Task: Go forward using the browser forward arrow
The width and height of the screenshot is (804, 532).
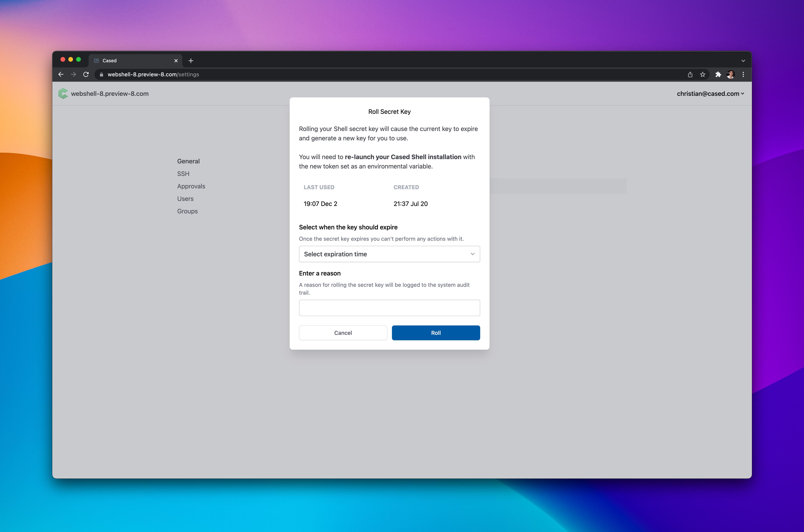Action: 73,74
